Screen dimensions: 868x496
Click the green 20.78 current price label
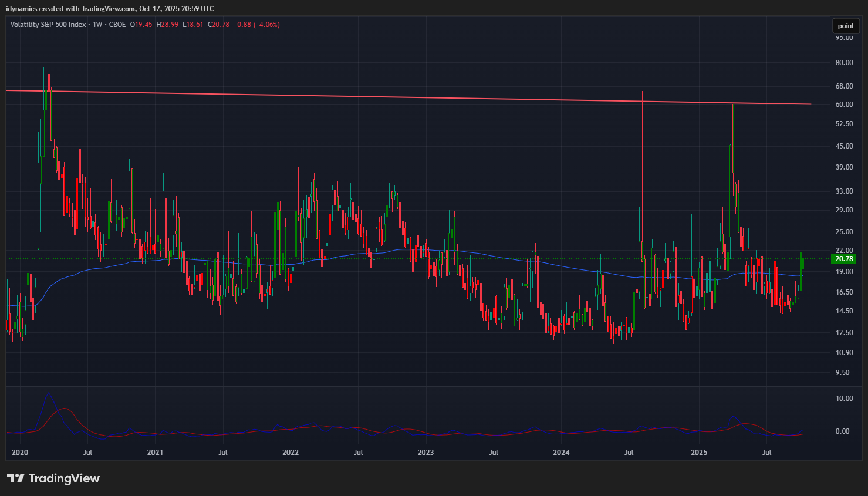tap(844, 259)
